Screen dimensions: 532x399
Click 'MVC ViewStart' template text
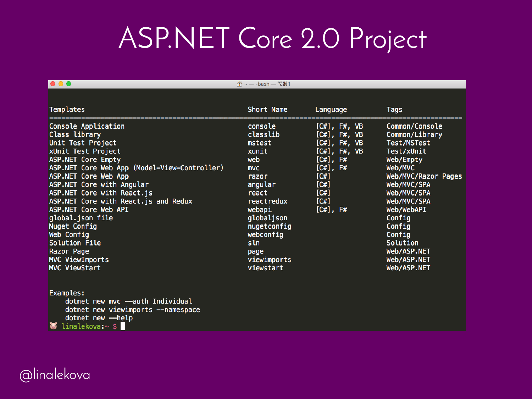tap(75, 268)
